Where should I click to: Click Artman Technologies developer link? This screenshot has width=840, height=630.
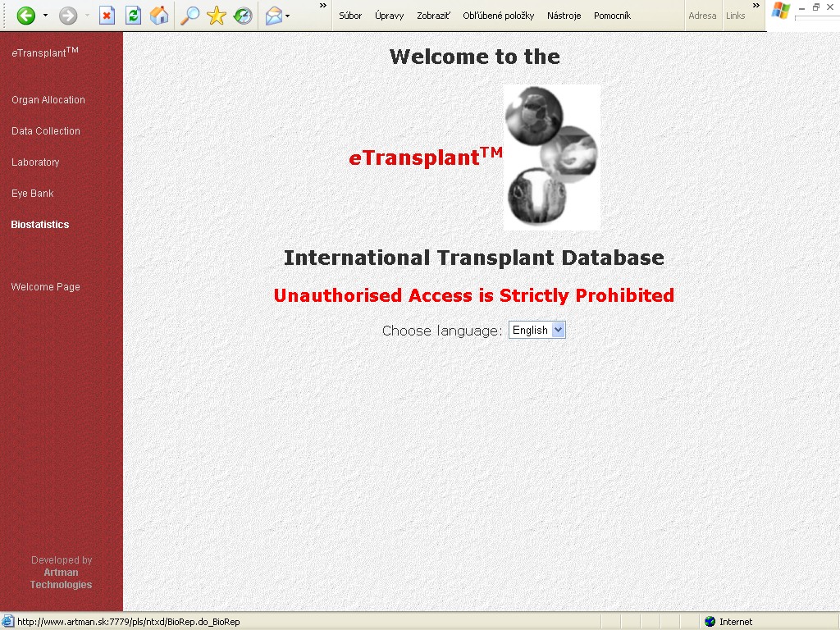click(x=61, y=578)
